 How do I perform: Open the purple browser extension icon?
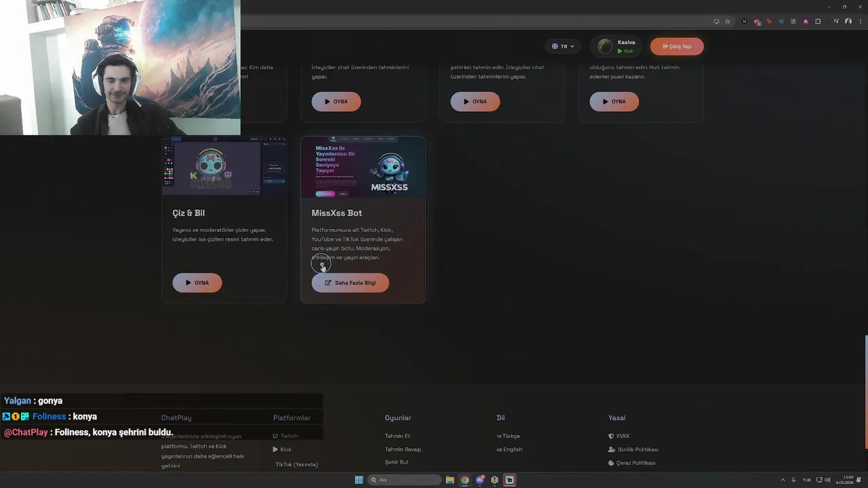tap(806, 21)
